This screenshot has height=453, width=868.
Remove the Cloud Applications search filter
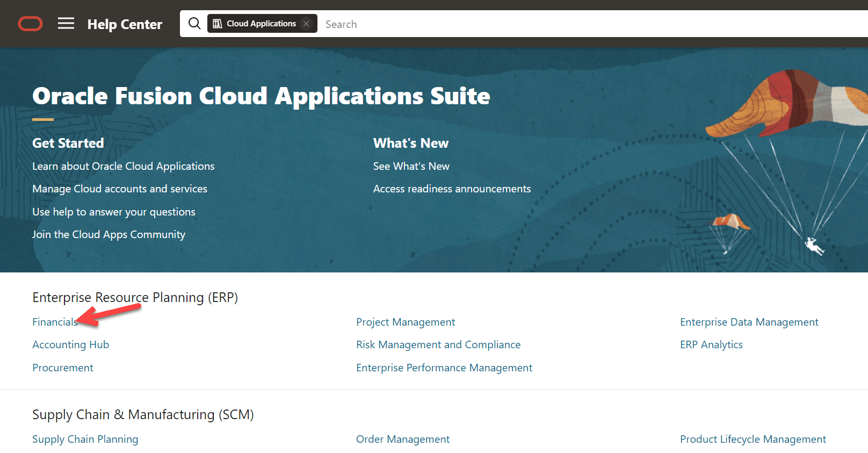[x=306, y=24]
